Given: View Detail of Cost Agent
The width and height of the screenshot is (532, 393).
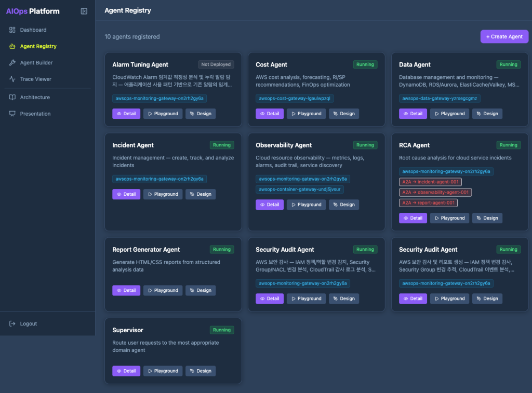Looking at the screenshot, I should point(270,114).
